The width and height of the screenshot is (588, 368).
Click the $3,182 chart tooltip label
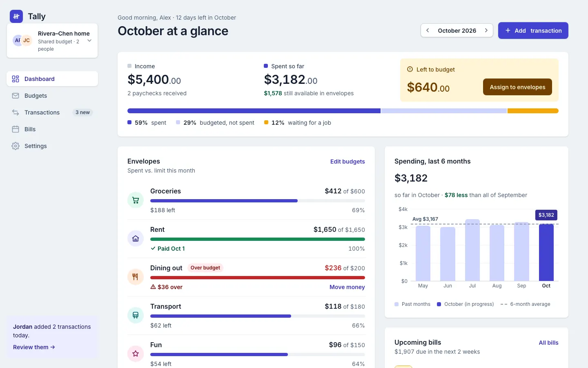(546, 215)
